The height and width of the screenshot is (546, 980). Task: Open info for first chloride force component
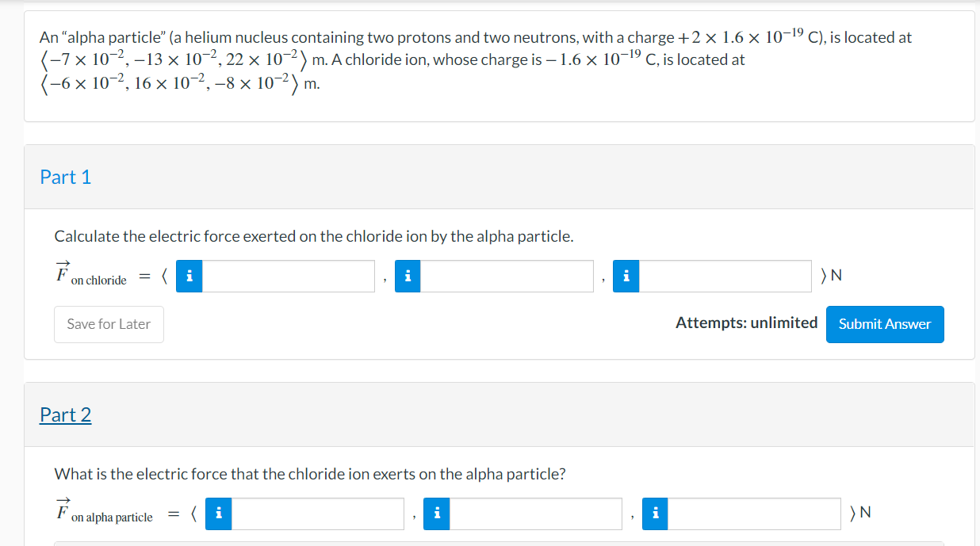[189, 276]
